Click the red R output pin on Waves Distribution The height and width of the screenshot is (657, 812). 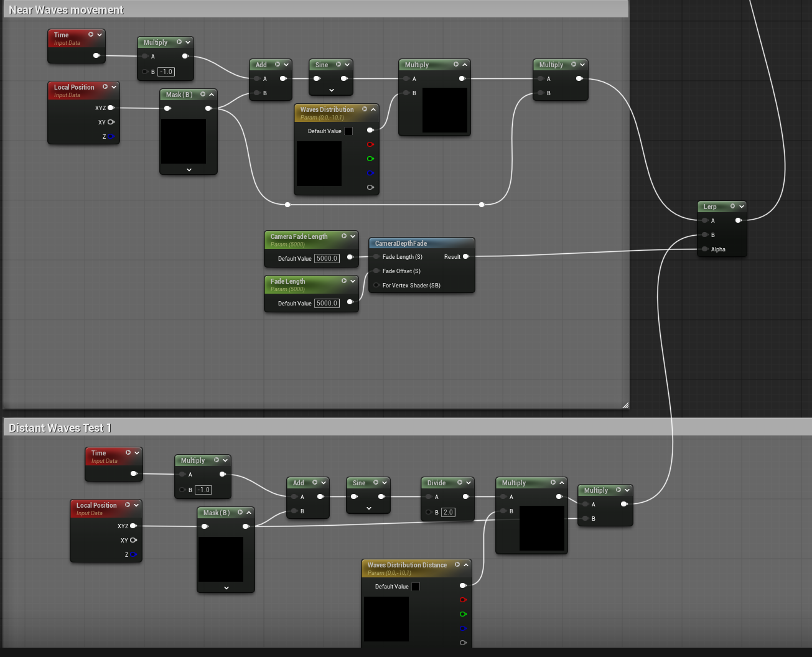pyautogui.click(x=370, y=144)
